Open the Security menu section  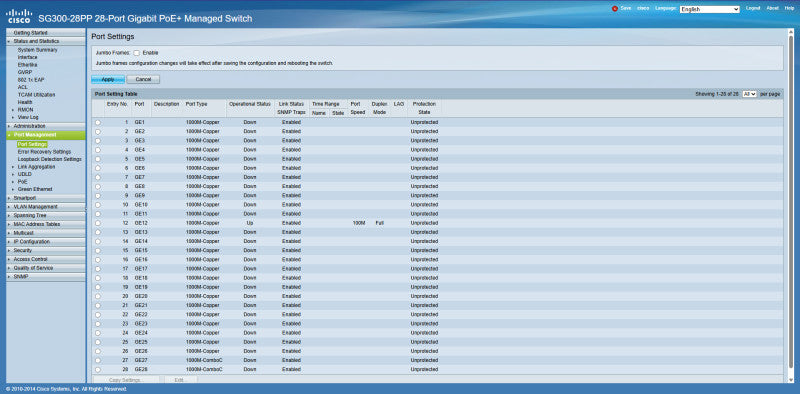click(x=45, y=251)
